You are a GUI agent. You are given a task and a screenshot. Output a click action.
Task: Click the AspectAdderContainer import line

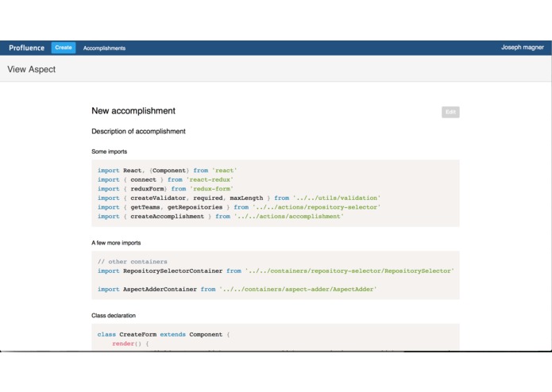(237, 290)
